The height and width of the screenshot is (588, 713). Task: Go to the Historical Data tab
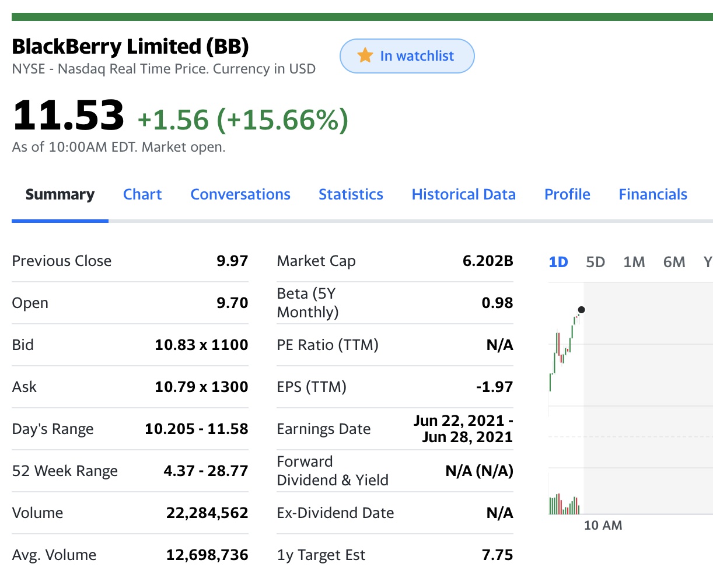464,194
